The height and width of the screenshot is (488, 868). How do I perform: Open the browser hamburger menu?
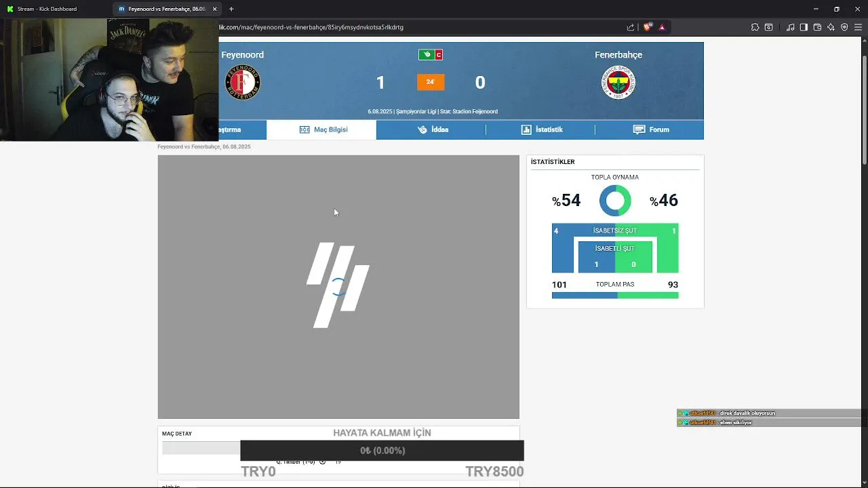(x=858, y=27)
